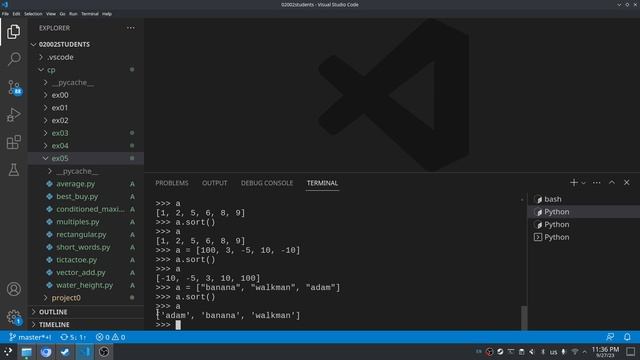The width and height of the screenshot is (640, 360).
Task: Open the Extensions view
Action: pyautogui.click(x=13, y=142)
